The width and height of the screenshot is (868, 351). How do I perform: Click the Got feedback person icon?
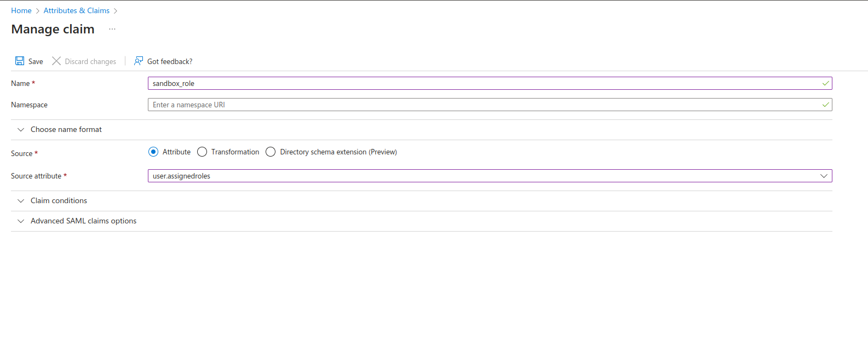tap(139, 61)
